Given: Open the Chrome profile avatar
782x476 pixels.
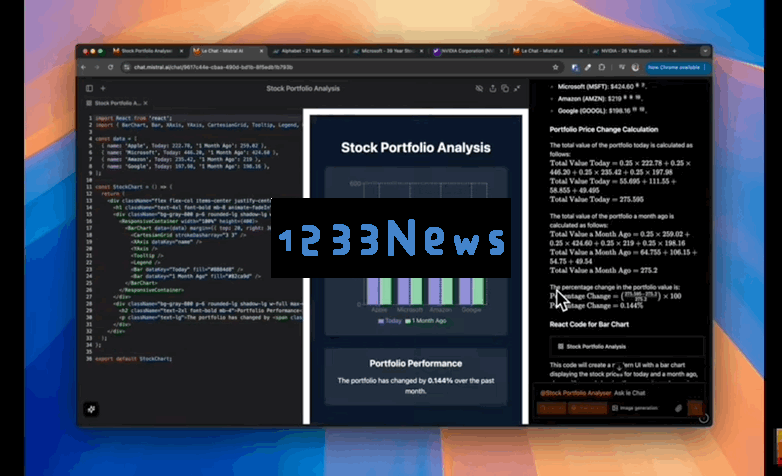Looking at the screenshot, I should pos(635,67).
